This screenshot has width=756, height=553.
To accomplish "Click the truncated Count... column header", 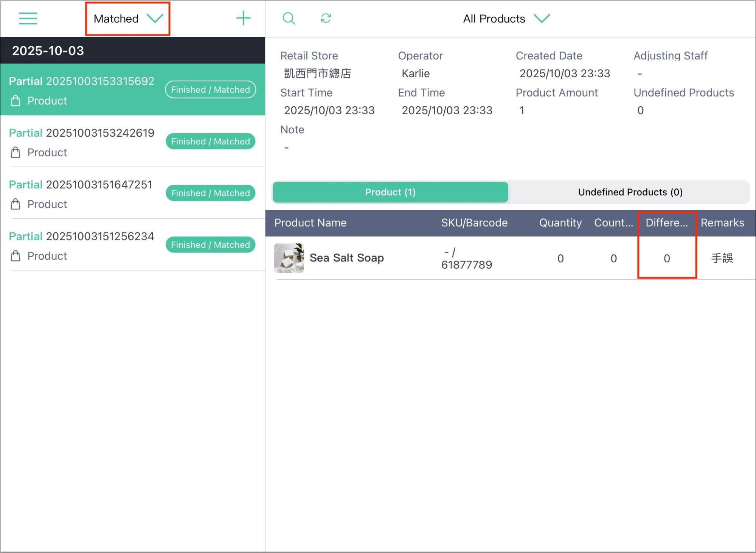I will (x=613, y=223).
